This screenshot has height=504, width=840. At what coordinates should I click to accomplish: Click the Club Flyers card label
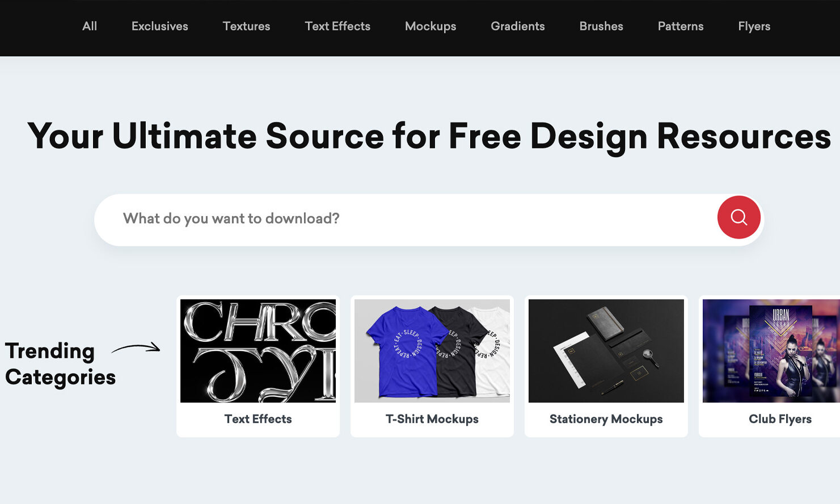pyautogui.click(x=780, y=419)
